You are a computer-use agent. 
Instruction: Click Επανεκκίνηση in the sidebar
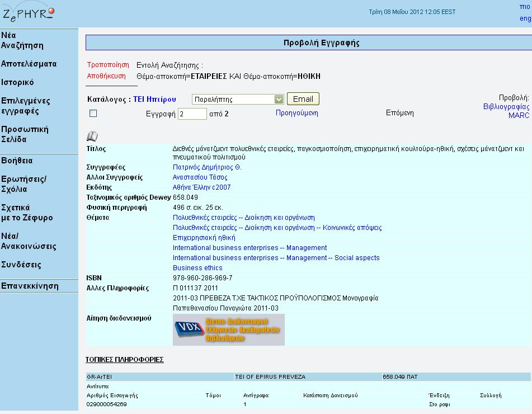(x=30, y=286)
